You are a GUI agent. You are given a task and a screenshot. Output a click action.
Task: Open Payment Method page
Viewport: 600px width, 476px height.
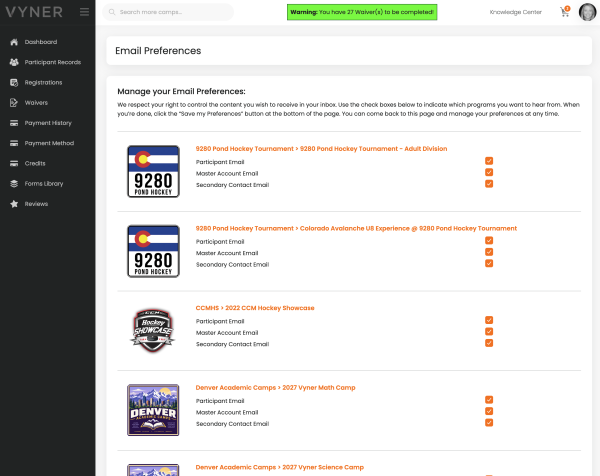[49, 143]
